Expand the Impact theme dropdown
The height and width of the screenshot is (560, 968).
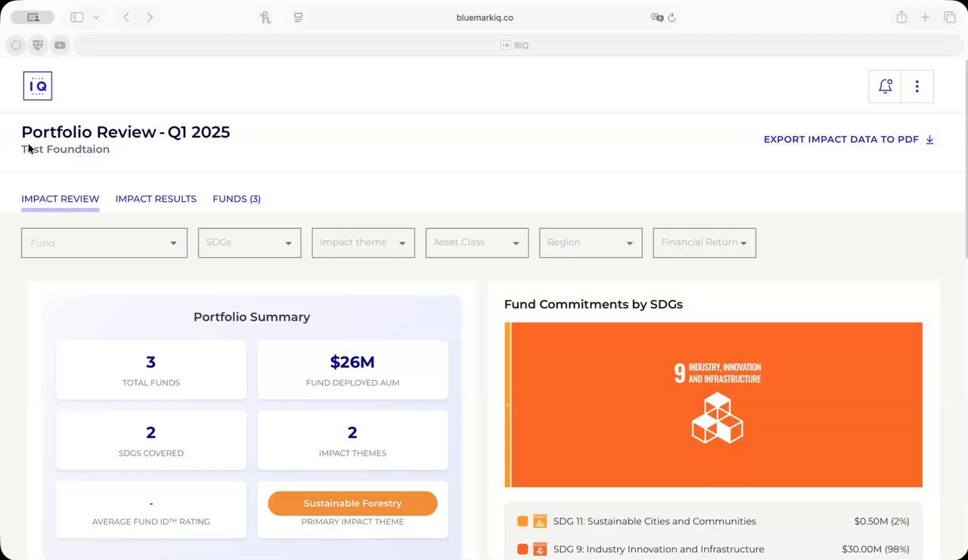pyautogui.click(x=363, y=243)
